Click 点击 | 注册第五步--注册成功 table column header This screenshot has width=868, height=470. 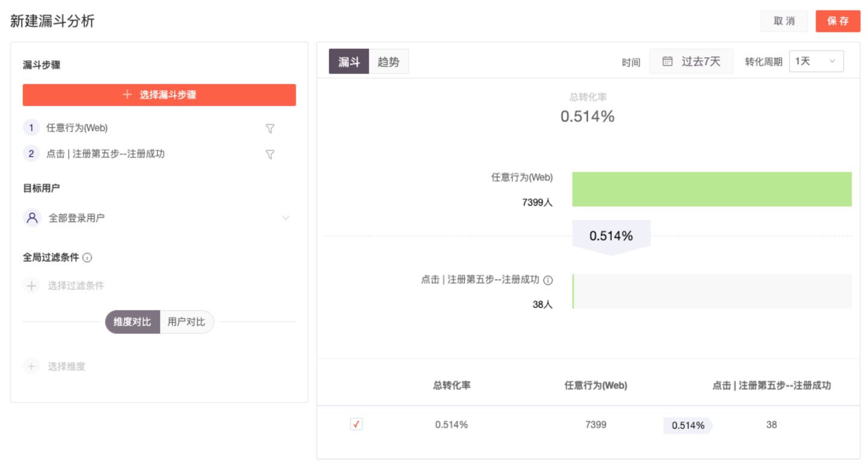(772, 385)
